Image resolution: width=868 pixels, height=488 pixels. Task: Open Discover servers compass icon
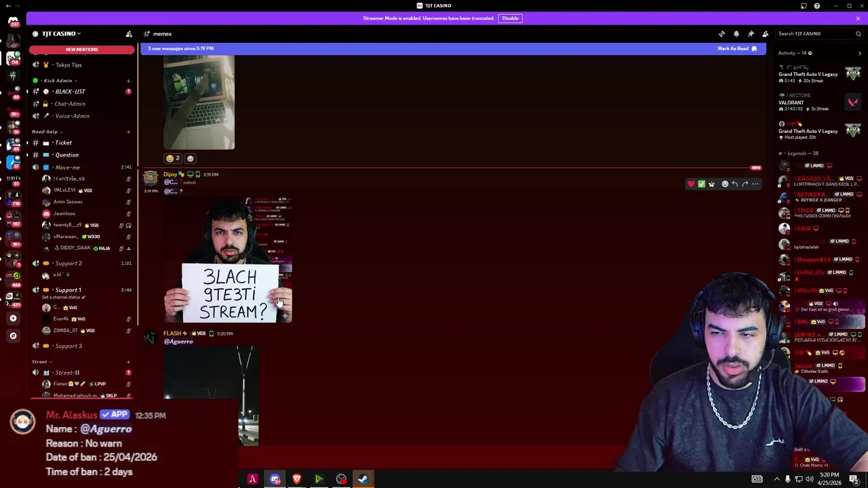(13, 335)
